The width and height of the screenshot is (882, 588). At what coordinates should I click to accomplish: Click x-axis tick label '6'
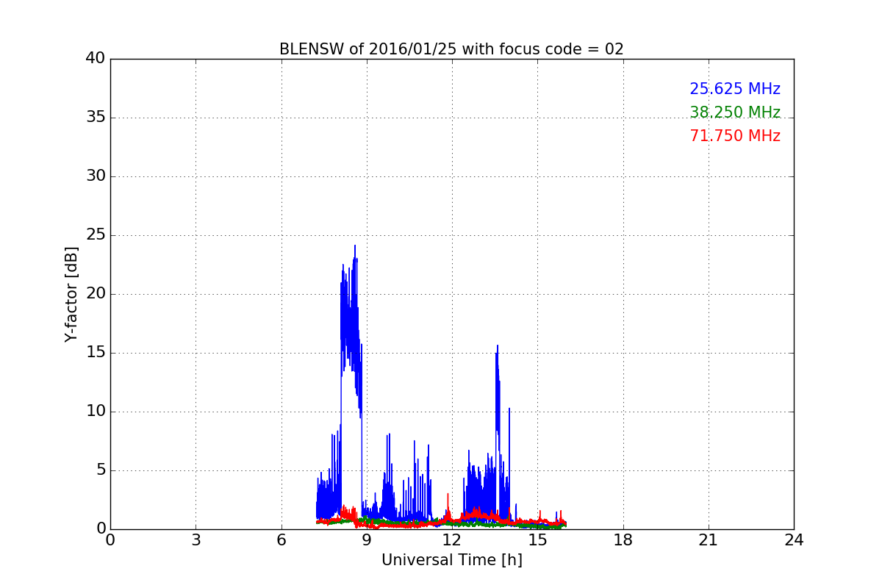pos(282,540)
